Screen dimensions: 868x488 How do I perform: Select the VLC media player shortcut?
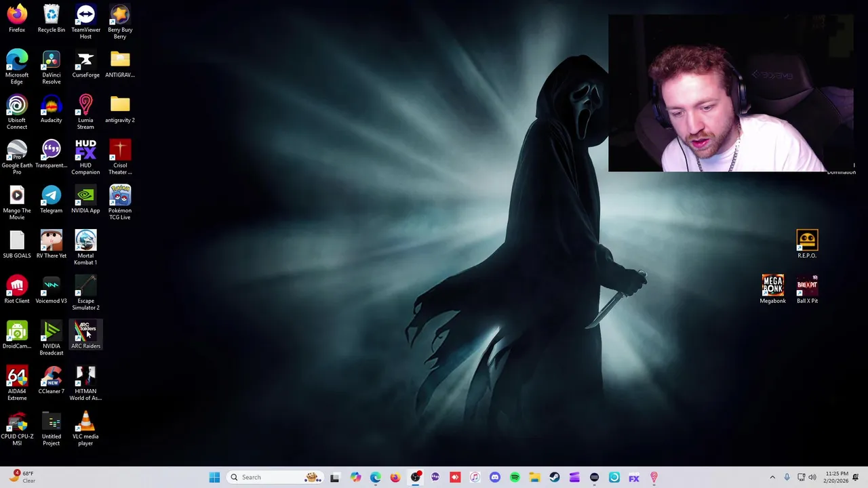[85, 428]
